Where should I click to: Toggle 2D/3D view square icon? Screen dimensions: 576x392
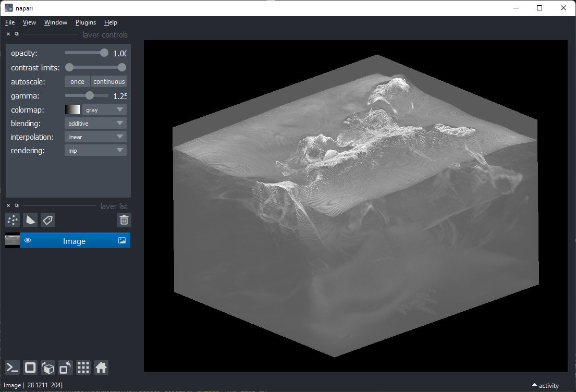pos(30,367)
